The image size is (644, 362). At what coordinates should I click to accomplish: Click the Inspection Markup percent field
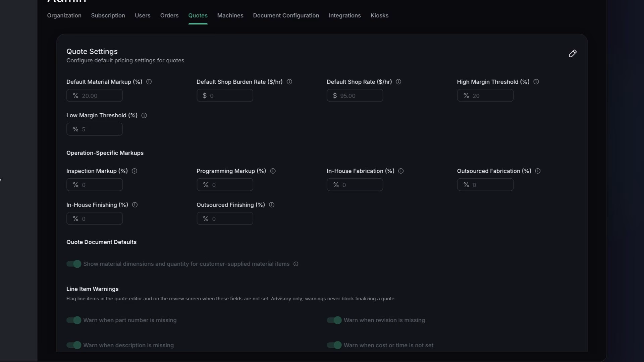tap(95, 185)
